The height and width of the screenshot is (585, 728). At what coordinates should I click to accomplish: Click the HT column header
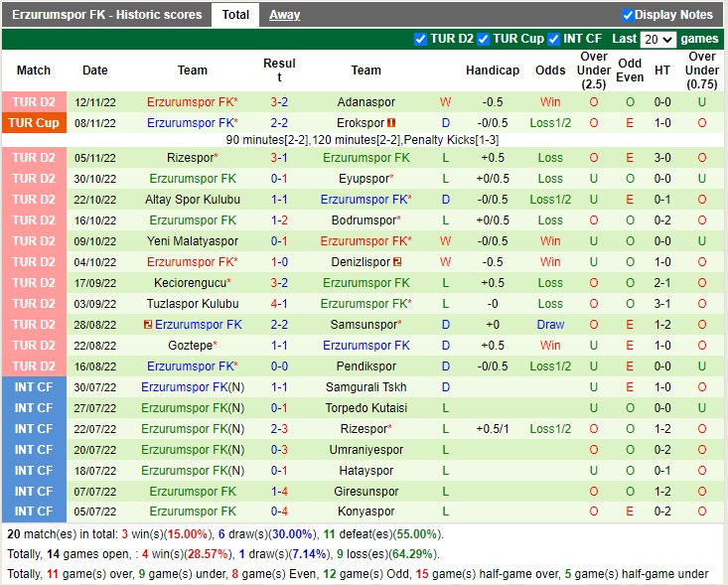662,71
